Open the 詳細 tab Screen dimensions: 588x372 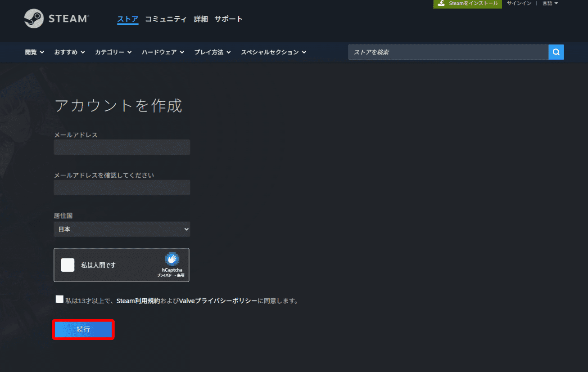point(201,19)
